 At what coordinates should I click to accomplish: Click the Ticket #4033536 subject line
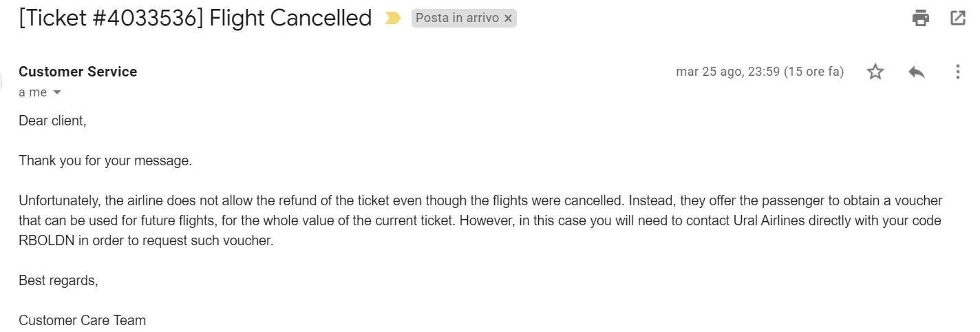pyautogui.click(x=195, y=19)
